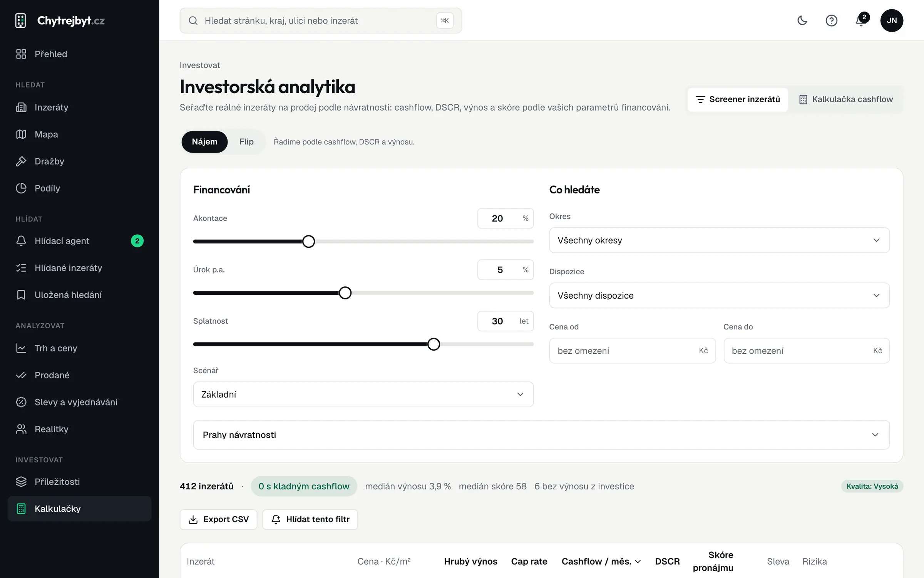Expand the Prahy návratnosti section

coord(541,435)
